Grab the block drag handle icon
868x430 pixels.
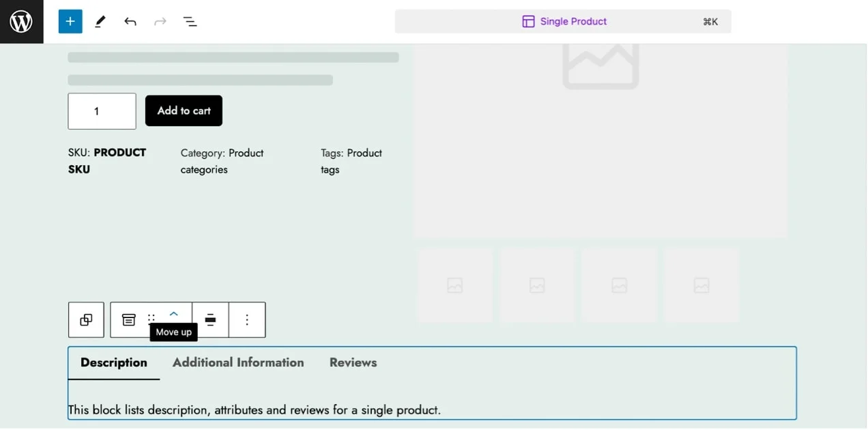tap(151, 319)
